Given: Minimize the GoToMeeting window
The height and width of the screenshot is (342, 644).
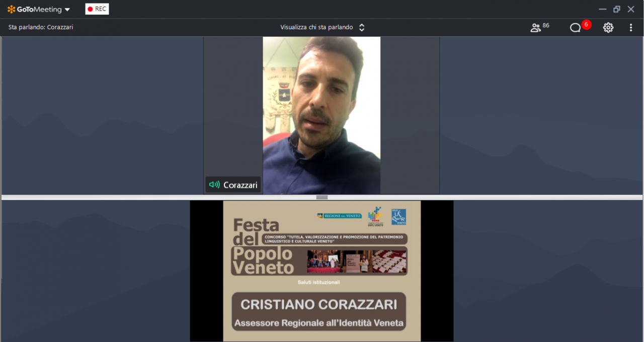Looking at the screenshot, I should [602, 9].
